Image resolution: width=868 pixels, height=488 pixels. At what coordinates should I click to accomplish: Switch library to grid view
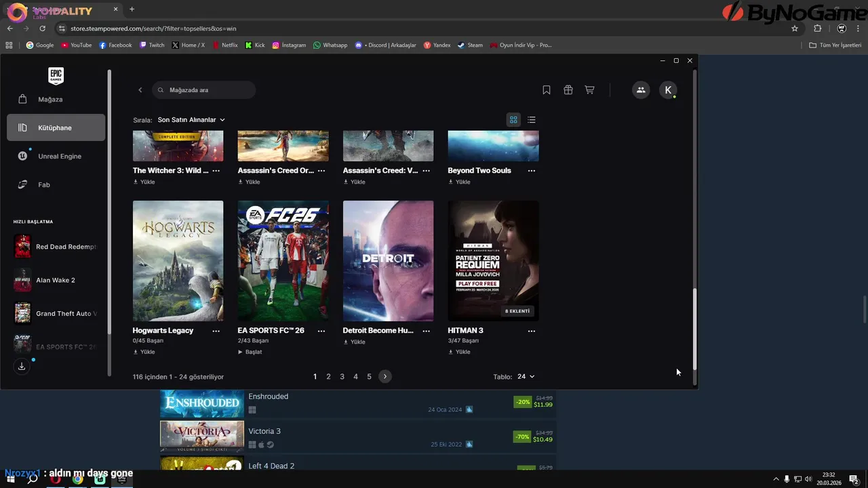pos(513,120)
